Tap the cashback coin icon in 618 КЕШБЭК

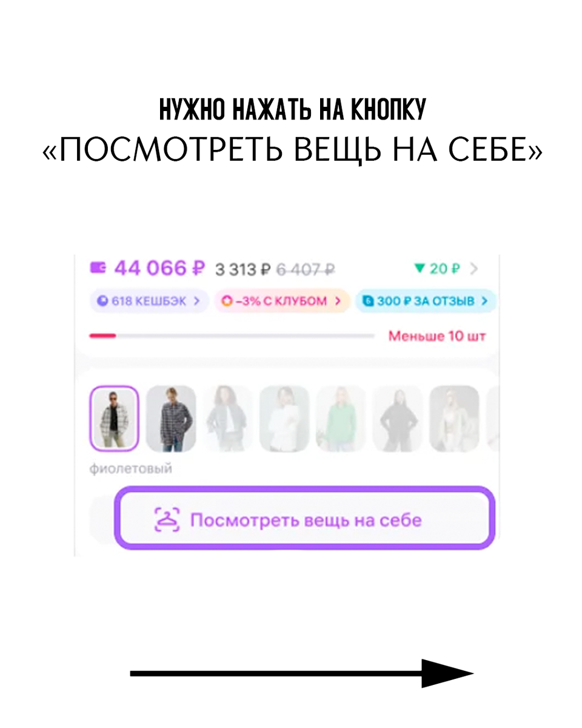(101, 301)
